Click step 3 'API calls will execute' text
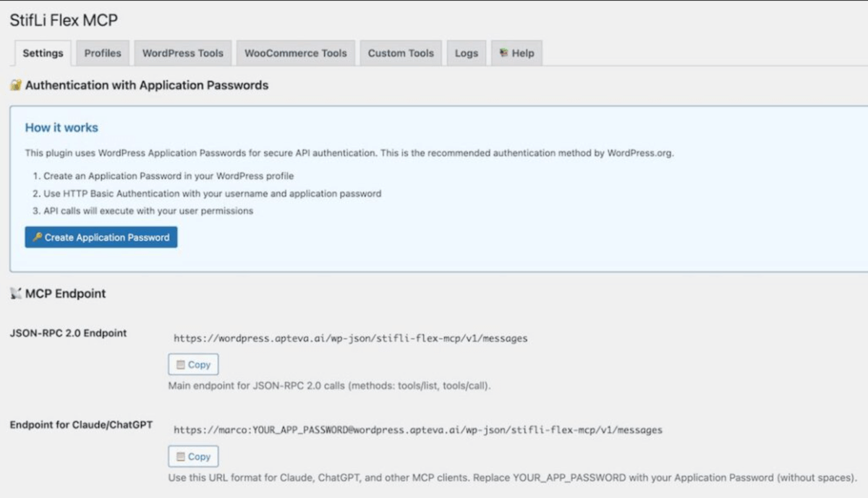This screenshot has height=498, width=868. click(x=148, y=211)
